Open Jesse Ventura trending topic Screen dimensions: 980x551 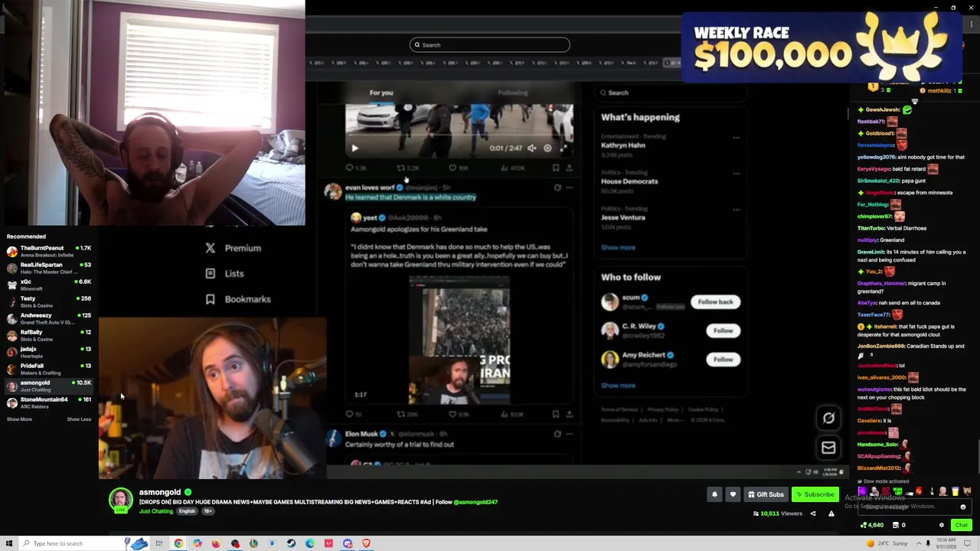(623, 217)
